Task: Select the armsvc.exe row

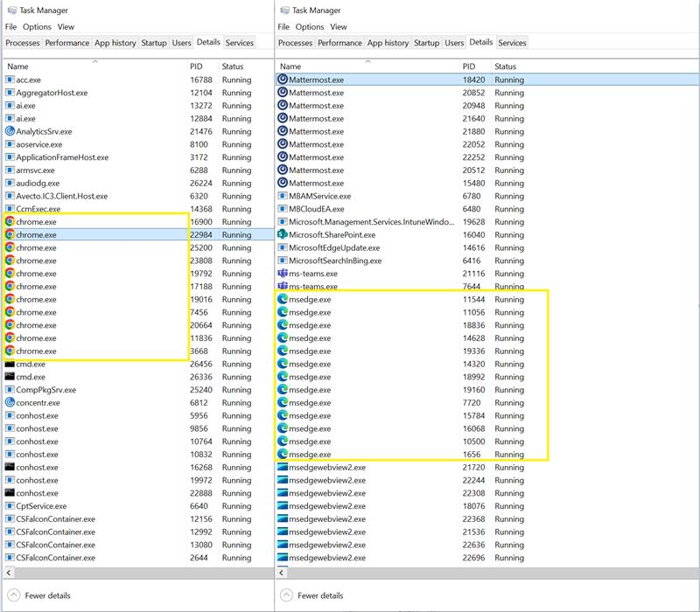Action: [138, 170]
